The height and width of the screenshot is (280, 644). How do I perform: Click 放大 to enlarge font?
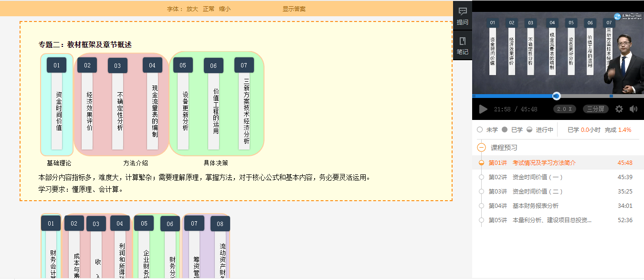point(192,9)
